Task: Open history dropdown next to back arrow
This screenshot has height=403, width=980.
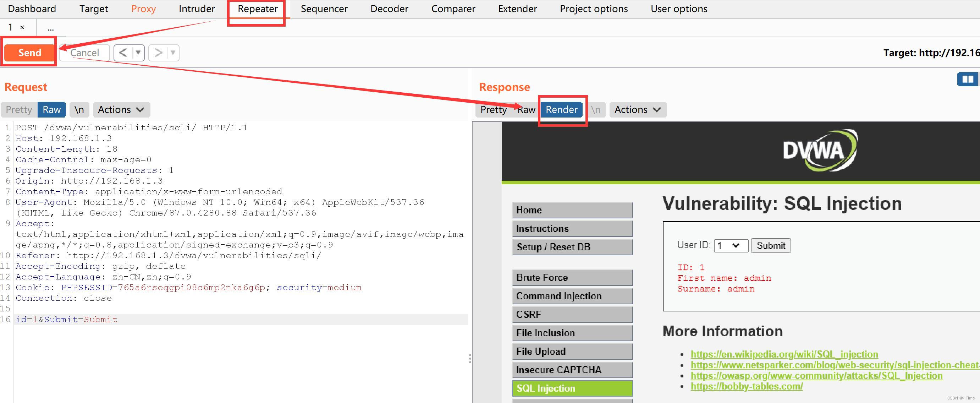Action: click(138, 53)
